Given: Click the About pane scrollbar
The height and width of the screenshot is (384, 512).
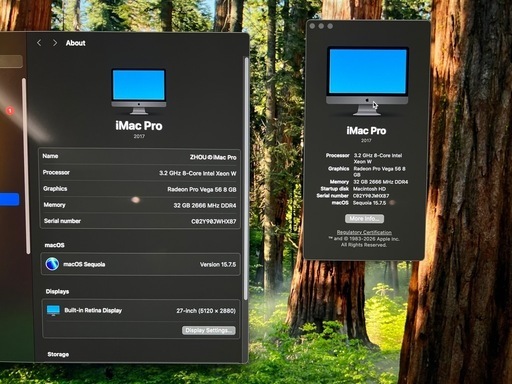Looking at the screenshot, I should [246, 178].
